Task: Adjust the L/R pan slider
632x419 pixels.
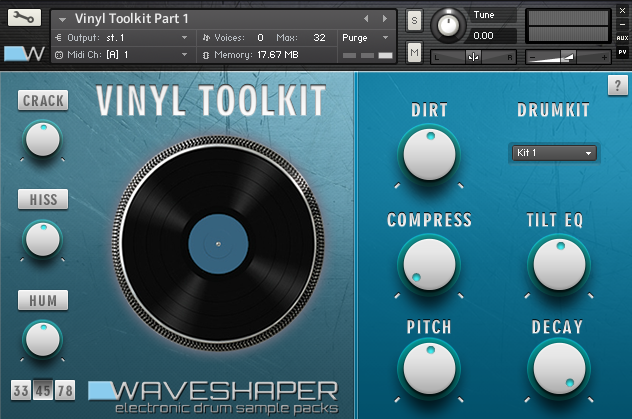Action: point(474,57)
